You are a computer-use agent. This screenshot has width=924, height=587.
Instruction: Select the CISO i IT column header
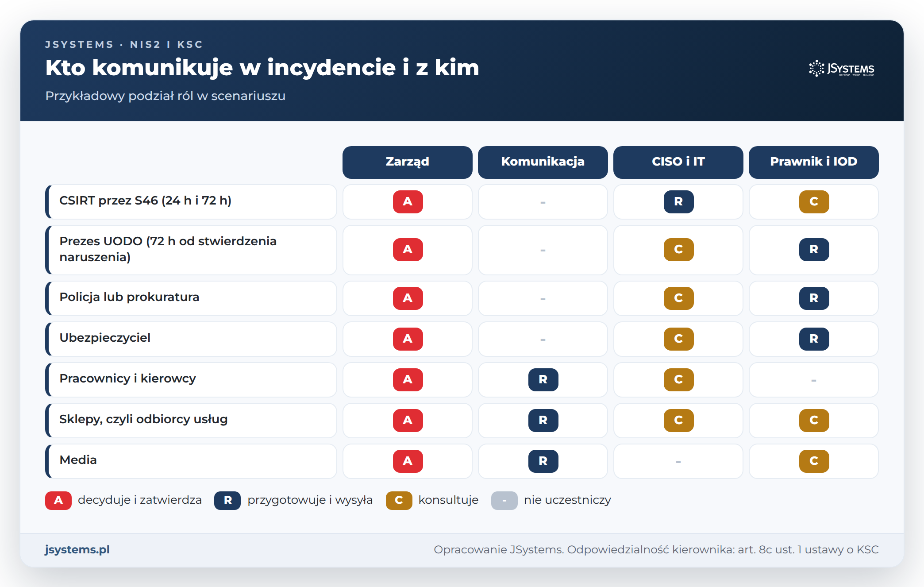pyautogui.click(x=678, y=162)
